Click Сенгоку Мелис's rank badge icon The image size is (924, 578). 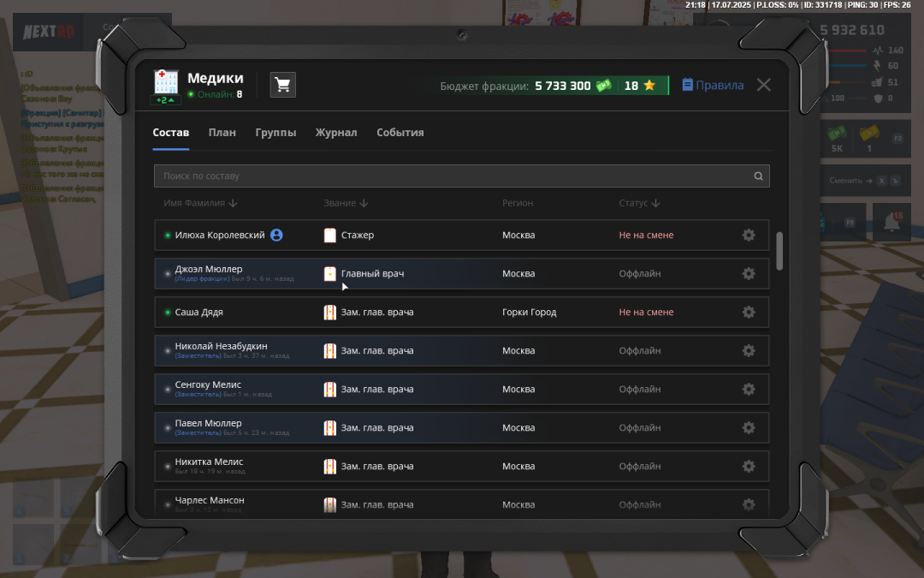[330, 390]
